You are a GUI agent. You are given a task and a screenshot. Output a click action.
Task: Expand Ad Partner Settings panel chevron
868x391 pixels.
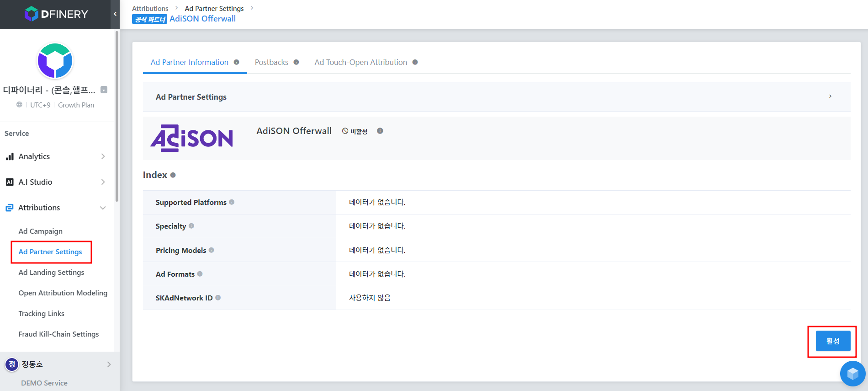tap(830, 96)
